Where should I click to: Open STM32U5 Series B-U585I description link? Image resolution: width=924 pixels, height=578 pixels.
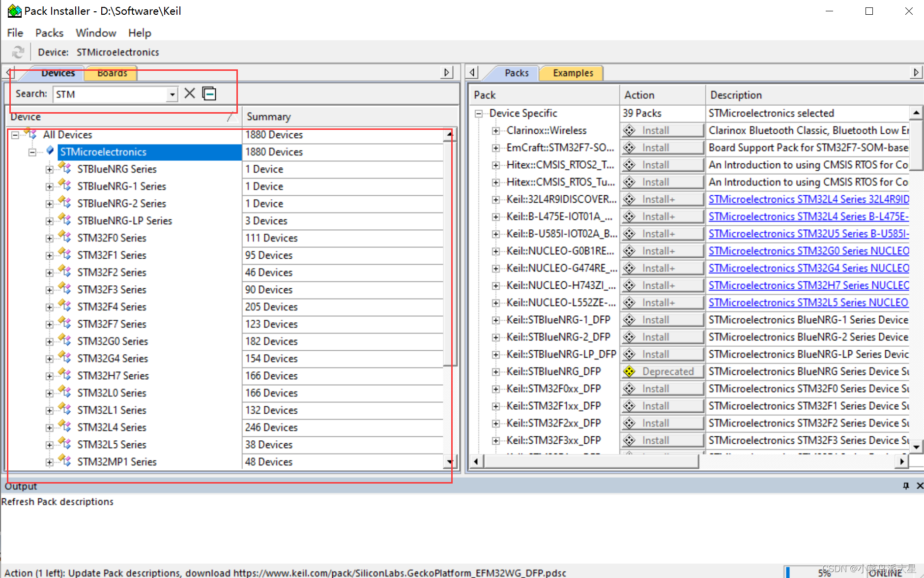(x=808, y=234)
